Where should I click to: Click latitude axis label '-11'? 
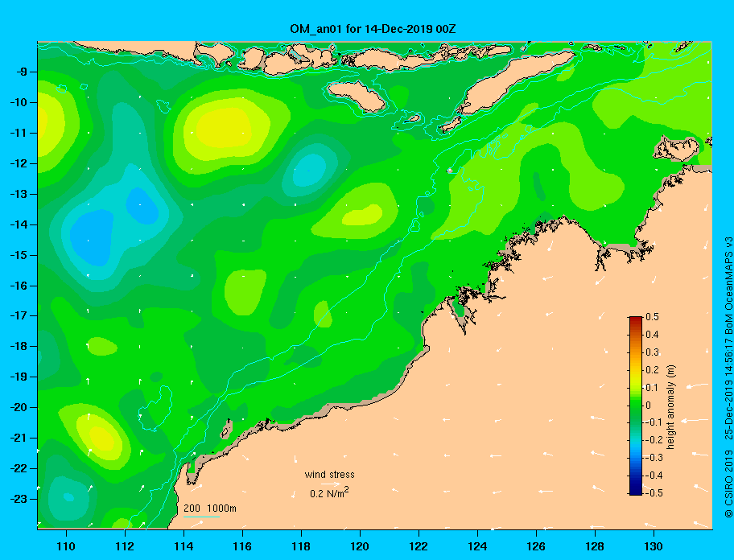point(19,133)
